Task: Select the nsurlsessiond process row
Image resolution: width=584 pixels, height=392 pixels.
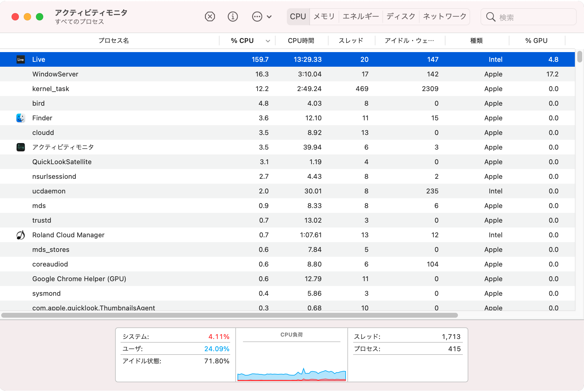Action: pos(287,176)
